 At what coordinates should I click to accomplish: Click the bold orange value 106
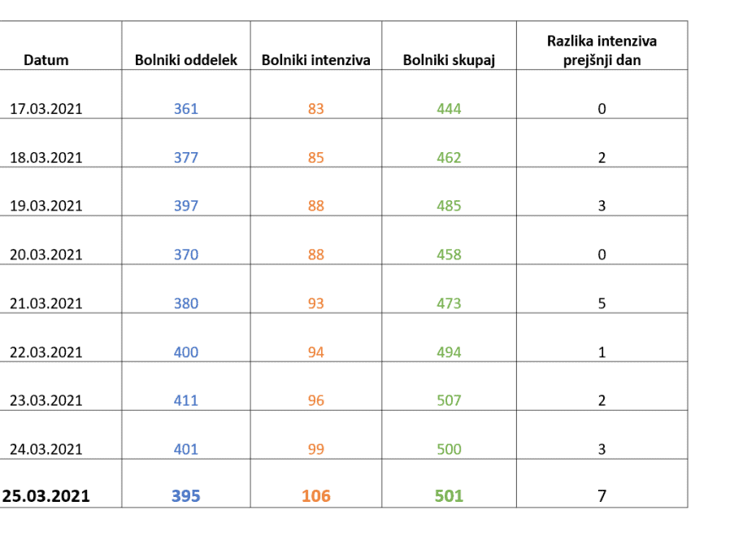(315, 496)
